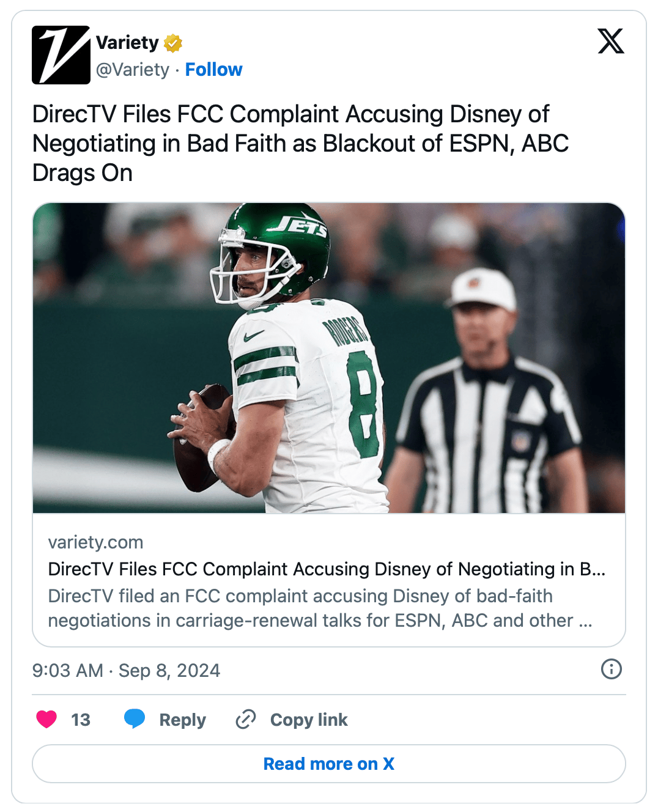Open the X logo link

point(610,42)
